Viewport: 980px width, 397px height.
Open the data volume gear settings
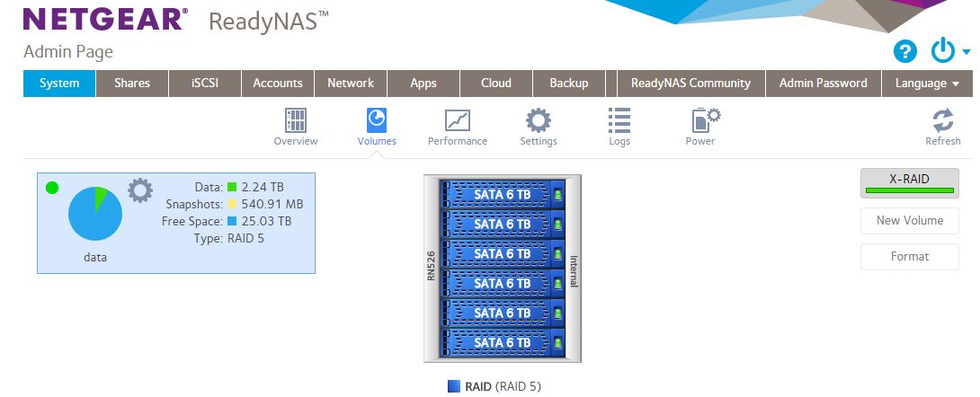[x=140, y=190]
